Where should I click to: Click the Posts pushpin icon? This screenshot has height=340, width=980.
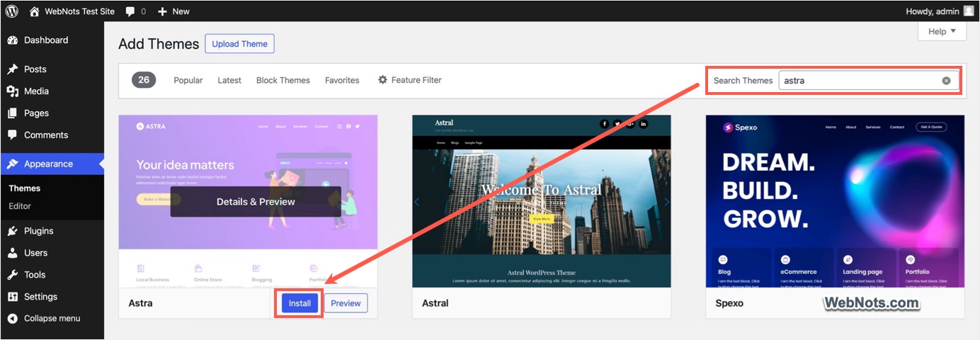tap(12, 69)
